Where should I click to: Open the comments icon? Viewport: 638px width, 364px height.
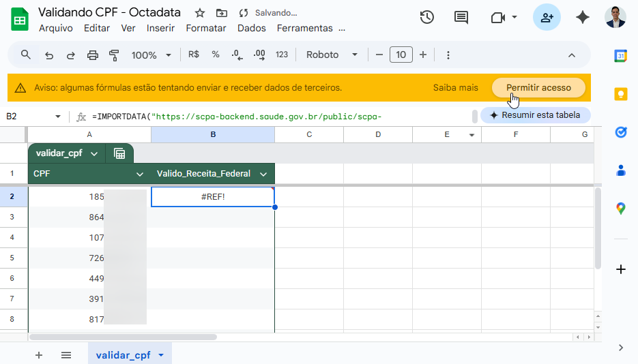pyautogui.click(x=461, y=18)
